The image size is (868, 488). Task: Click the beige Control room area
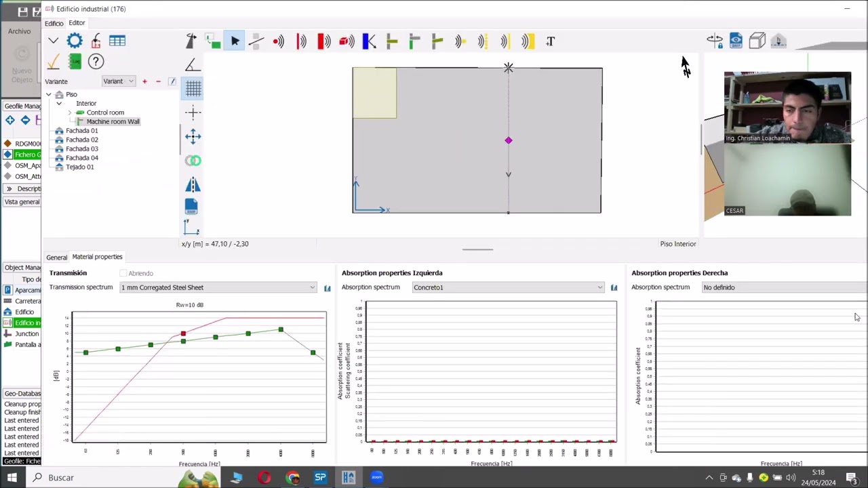(374, 93)
